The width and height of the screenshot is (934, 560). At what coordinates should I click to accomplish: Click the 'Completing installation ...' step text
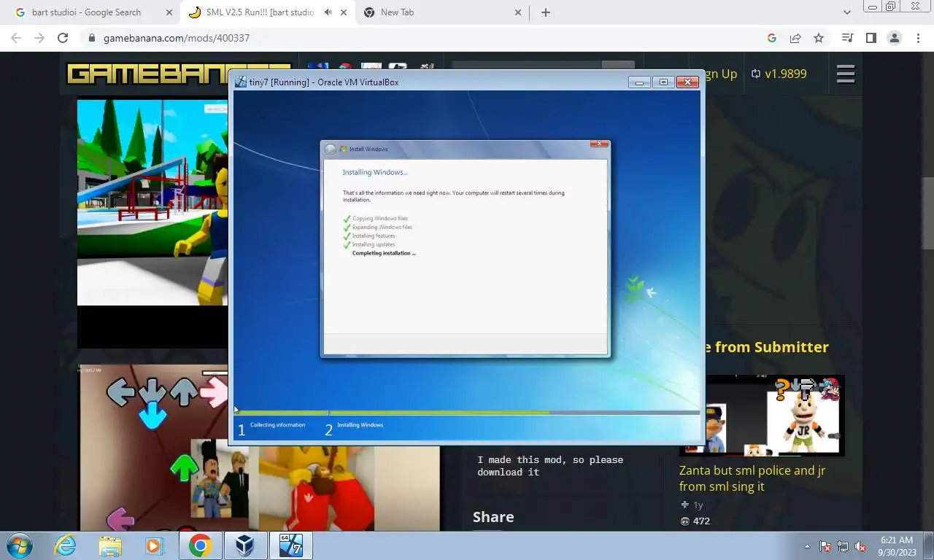click(x=384, y=253)
